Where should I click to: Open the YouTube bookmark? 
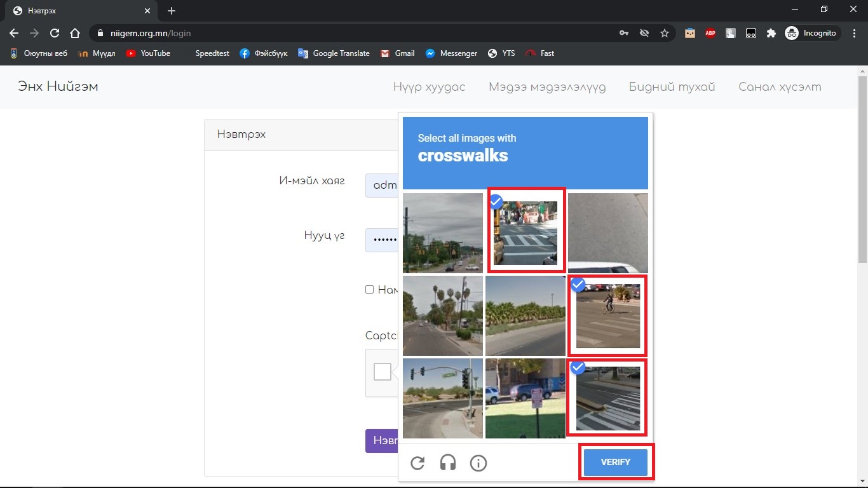click(148, 53)
